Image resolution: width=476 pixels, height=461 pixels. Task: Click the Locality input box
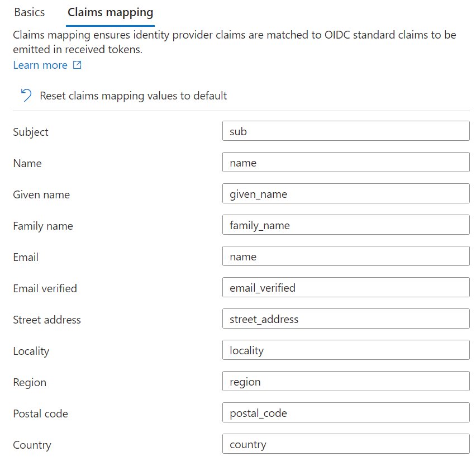click(346, 350)
